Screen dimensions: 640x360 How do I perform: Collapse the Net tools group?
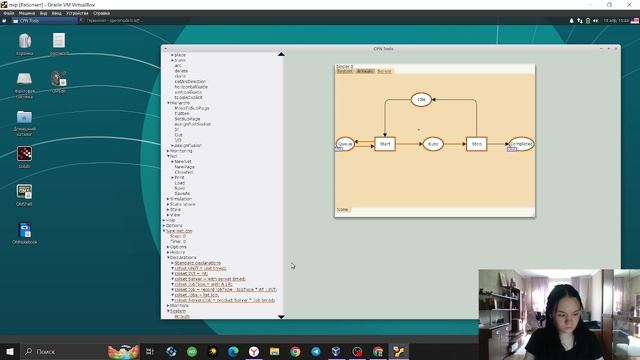pos(168,156)
